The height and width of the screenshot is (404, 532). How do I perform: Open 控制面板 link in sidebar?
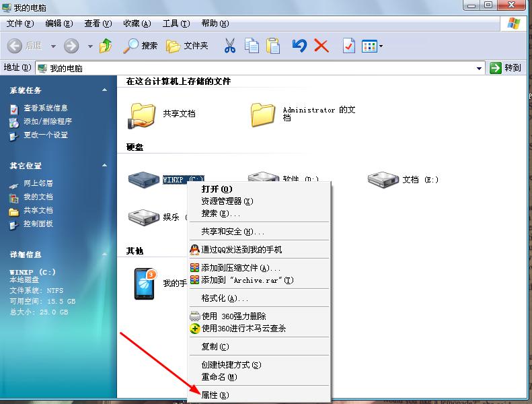point(38,224)
